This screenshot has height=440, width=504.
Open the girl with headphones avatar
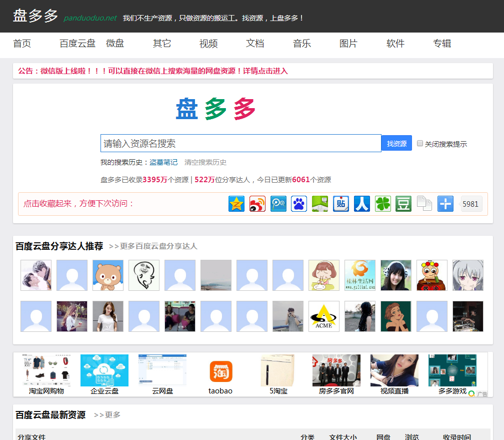[396, 275]
